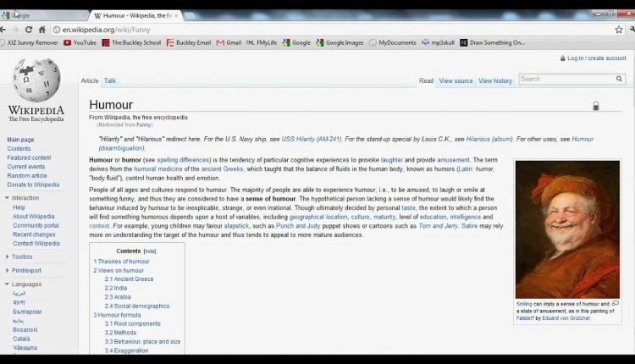Select the Humour - Wikipedia tab
This screenshot has height=364, width=635.
pyautogui.click(x=135, y=15)
